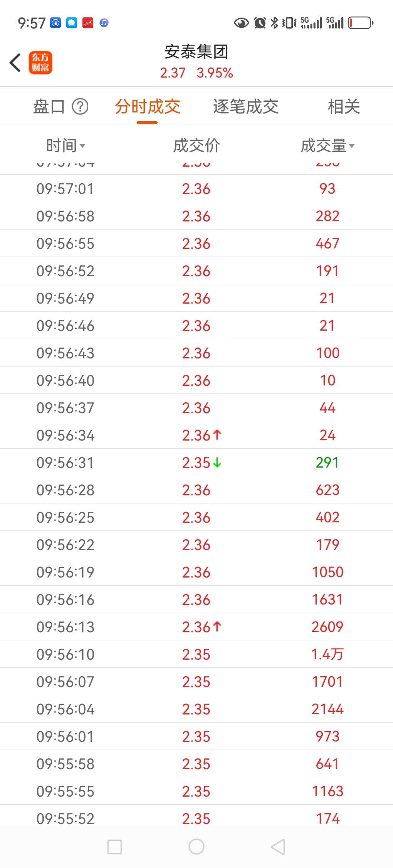Tap the 成交价 column header
The width and height of the screenshot is (393, 868).
[196, 146]
